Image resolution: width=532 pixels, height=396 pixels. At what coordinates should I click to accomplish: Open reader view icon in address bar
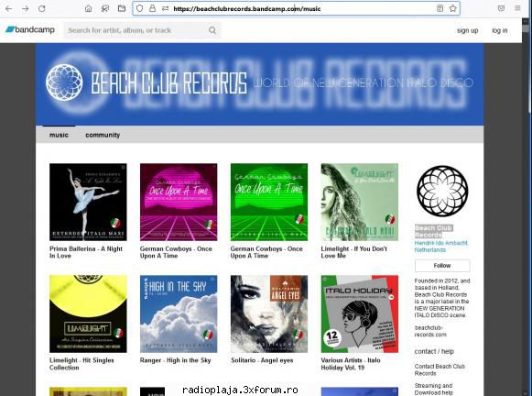[x=440, y=8]
